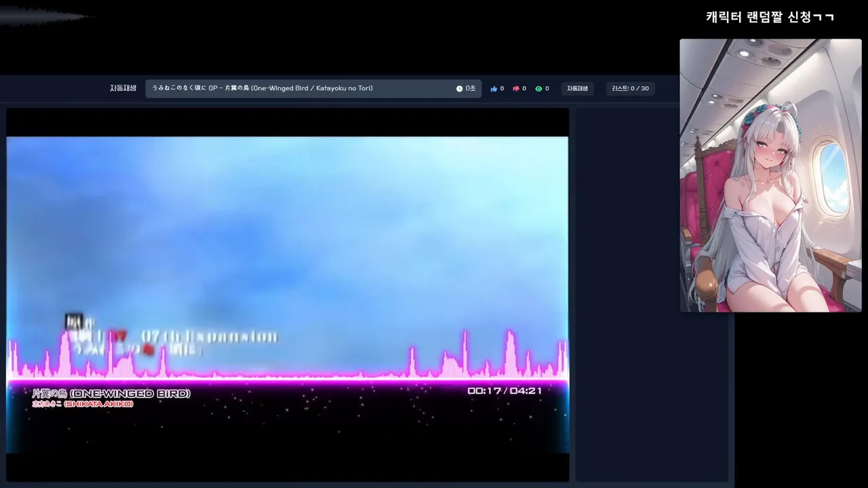
Task: Click the 00:17 / 04:21 time display
Action: 505,391
